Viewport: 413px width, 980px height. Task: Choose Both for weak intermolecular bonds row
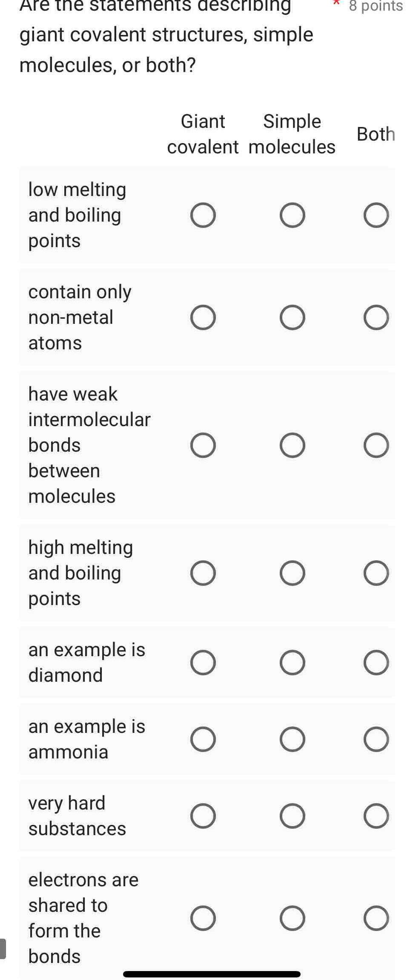376,445
